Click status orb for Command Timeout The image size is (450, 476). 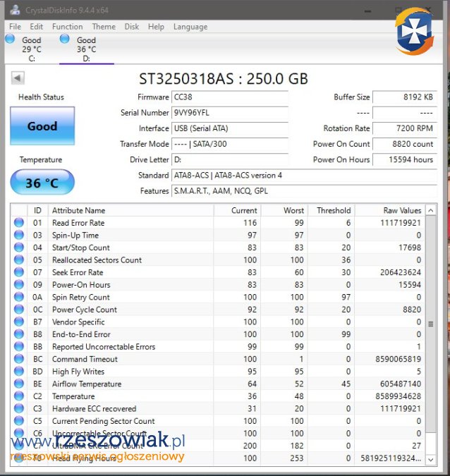(x=19, y=359)
